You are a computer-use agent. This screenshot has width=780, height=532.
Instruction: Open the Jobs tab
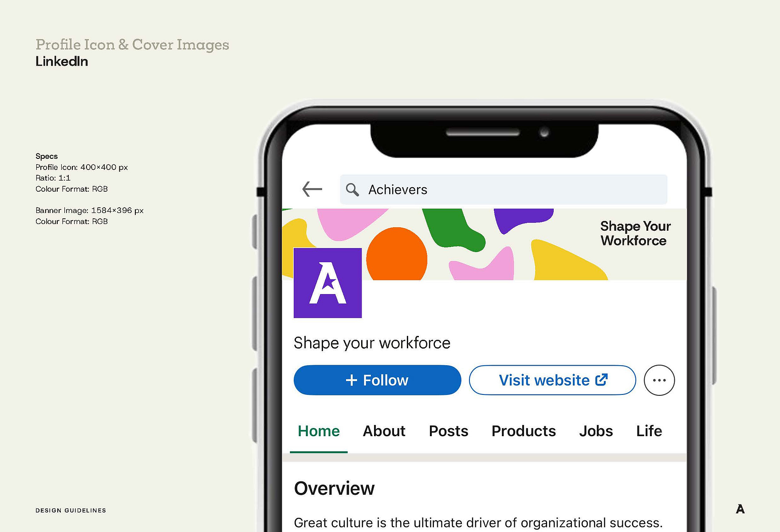[x=596, y=431]
